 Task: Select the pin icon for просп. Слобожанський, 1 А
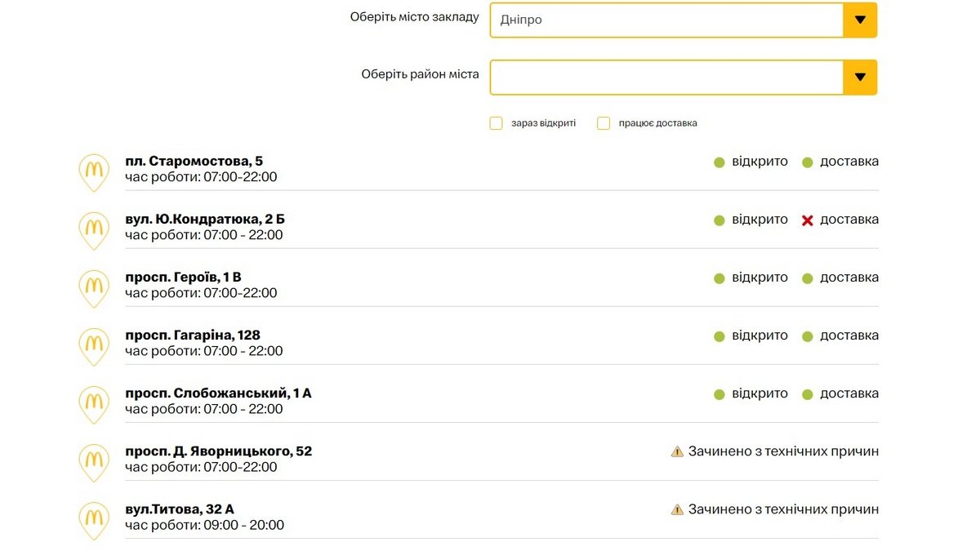[94, 404]
